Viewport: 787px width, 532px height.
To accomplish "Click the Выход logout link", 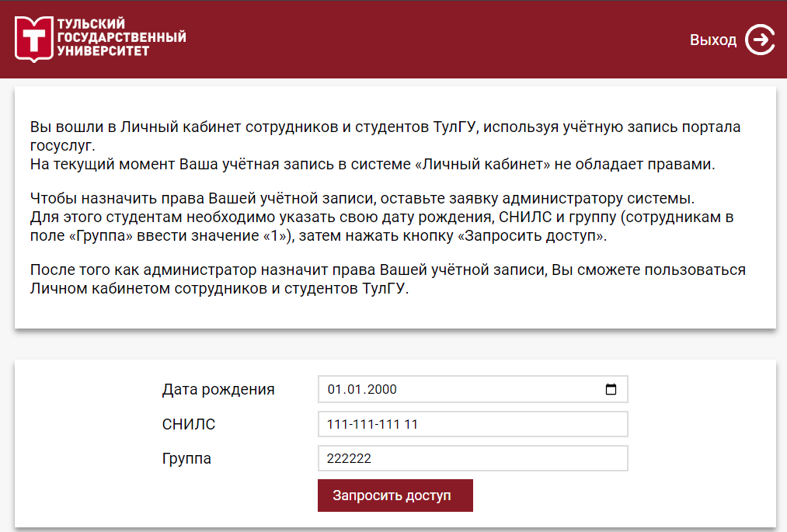I will [712, 40].
